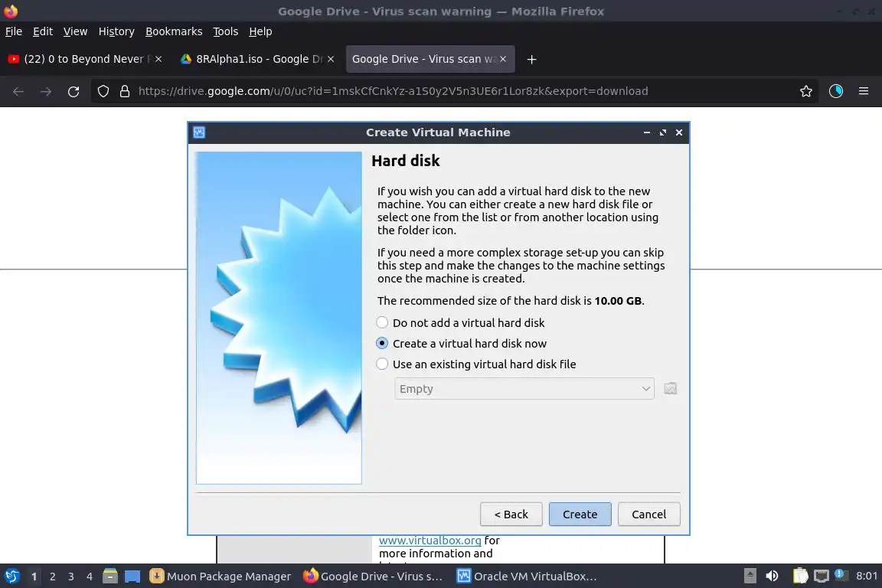Select 'Create a virtual hard disk now' option

click(462, 343)
